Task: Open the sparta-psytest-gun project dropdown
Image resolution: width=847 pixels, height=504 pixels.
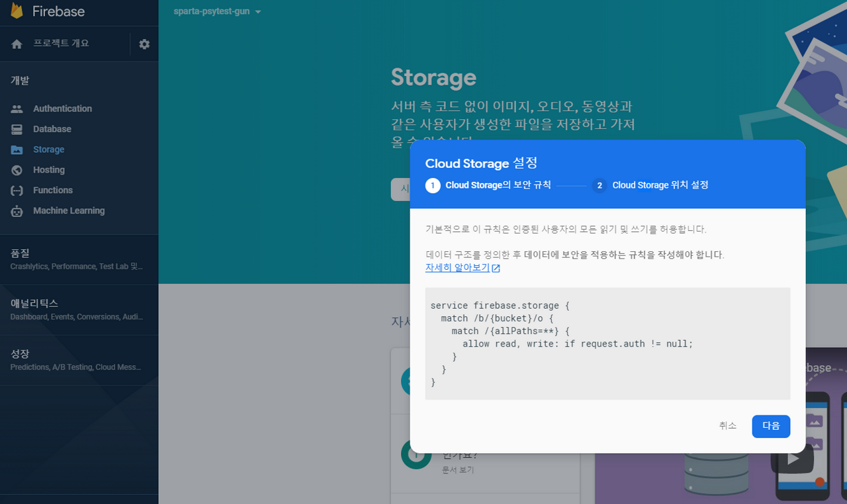Action: pyautogui.click(x=217, y=12)
